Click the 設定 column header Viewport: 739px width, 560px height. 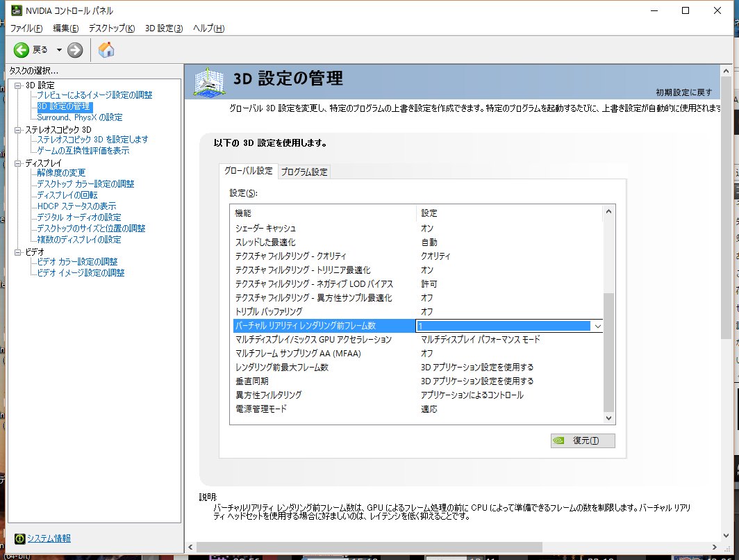(510, 213)
